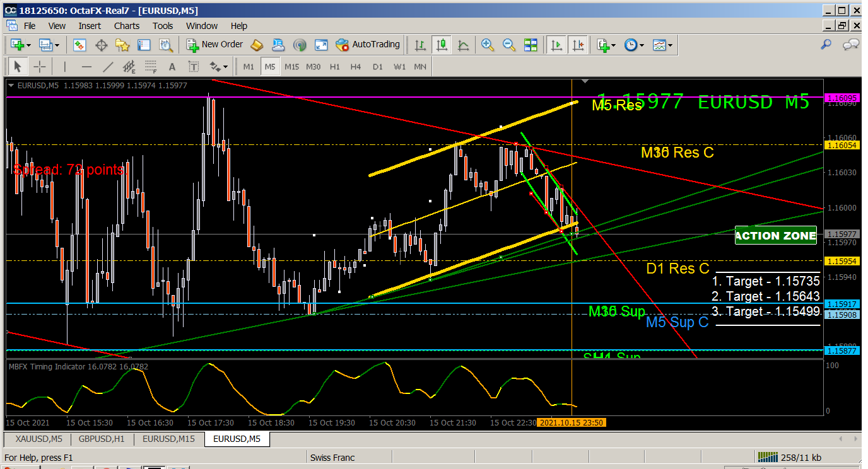This screenshot has height=469, width=868.
Task: Set timeframe to H4
Action: (x=356, y=66)
